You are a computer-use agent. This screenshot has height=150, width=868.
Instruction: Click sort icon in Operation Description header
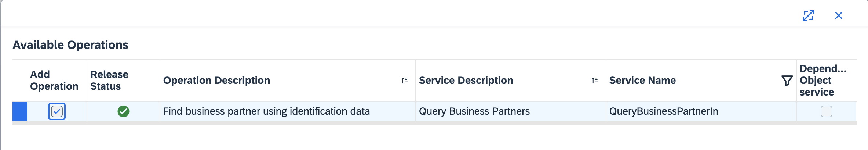[404, 81]
